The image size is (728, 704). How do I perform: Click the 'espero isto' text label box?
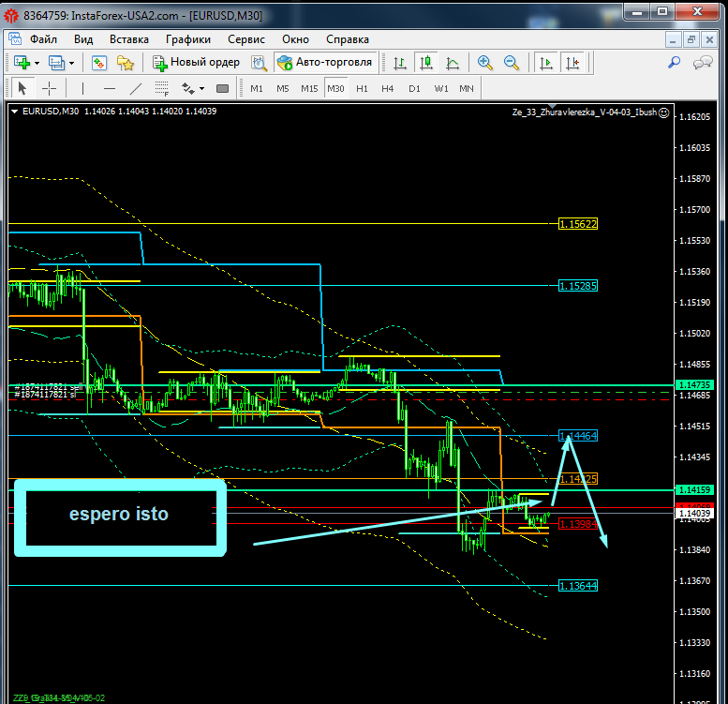point(119,516)
